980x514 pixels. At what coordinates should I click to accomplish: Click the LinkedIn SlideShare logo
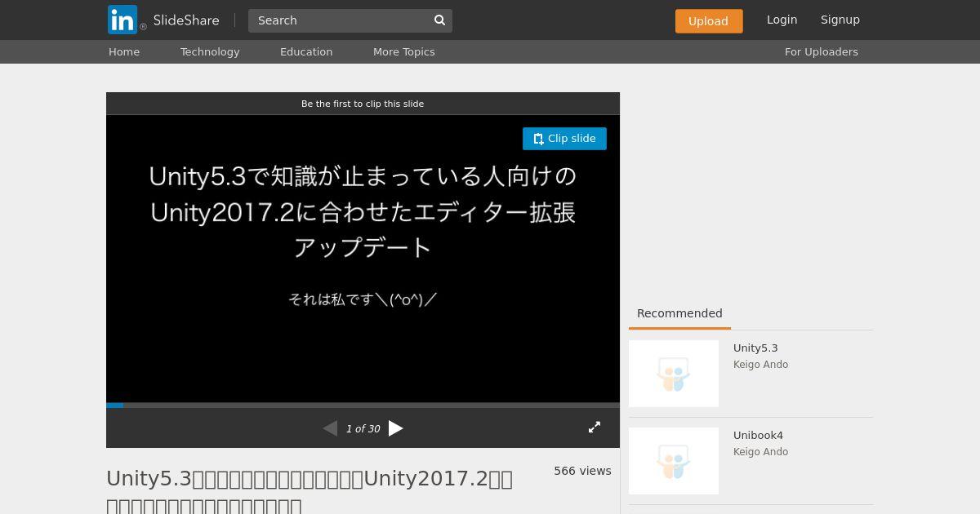(163, 20)
